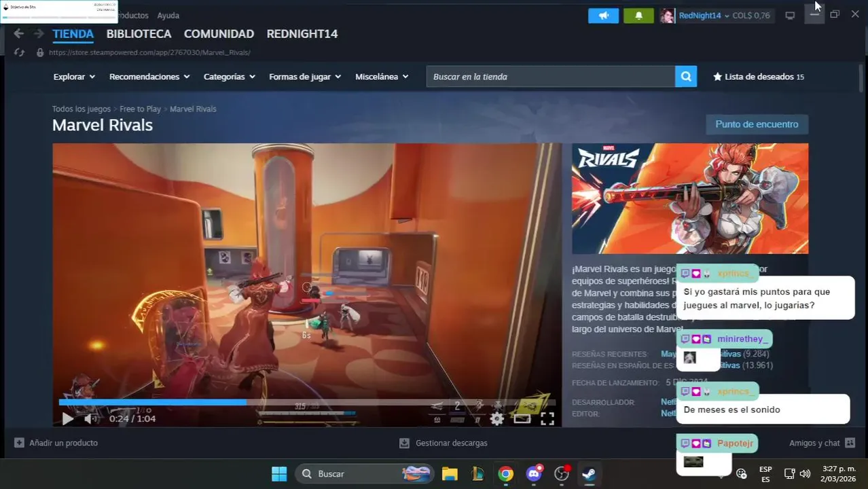Image resolution: width=868 pixels, height=489 pixels.
Task: Go back with the left navigation arrow
Action: coord(18,33)
